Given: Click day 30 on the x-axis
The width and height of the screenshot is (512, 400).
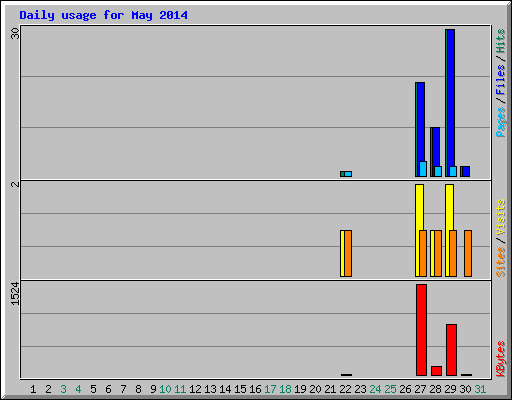Looking at the screenshot, I should coord(465,389).
